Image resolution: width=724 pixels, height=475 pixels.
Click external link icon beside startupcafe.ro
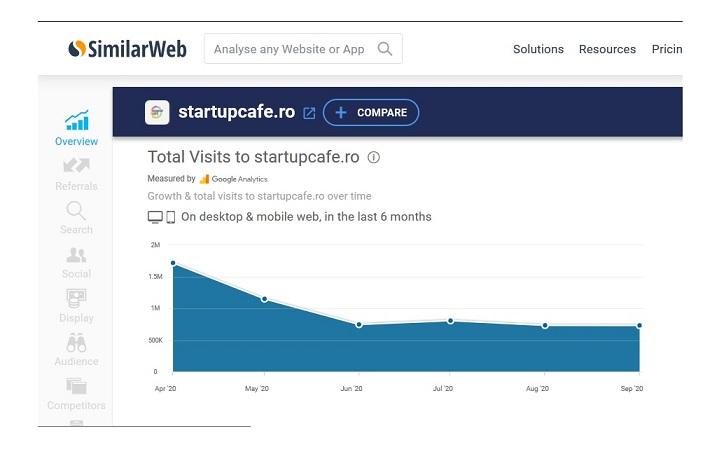pos(309,113)
